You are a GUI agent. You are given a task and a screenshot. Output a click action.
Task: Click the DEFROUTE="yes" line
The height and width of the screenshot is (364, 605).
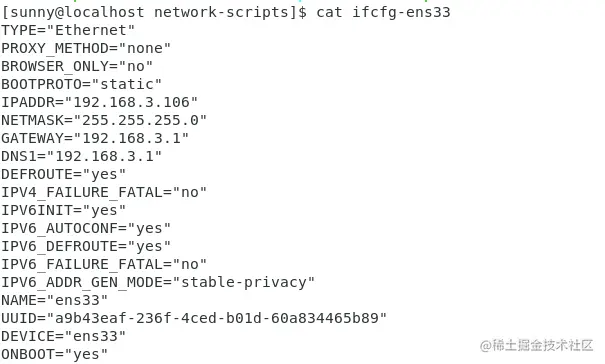click(64, 174)
